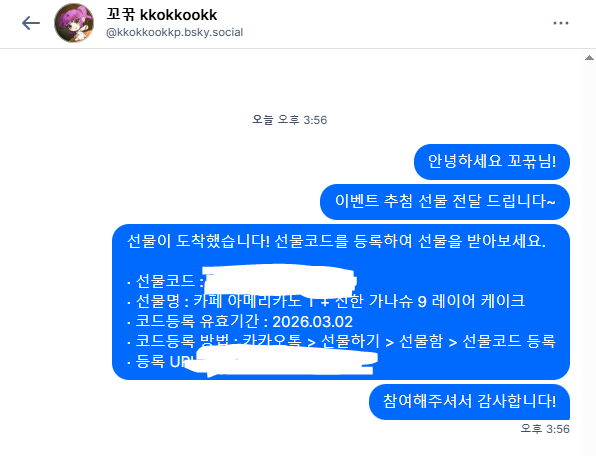Click the 오후 3:56 timestamp below last message
596x456 pixels.
point(545,429)
